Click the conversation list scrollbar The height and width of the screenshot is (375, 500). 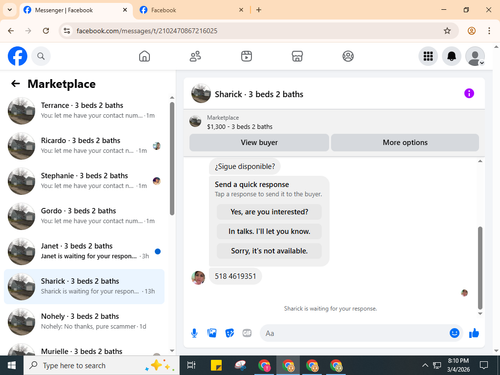coord(172,158)
